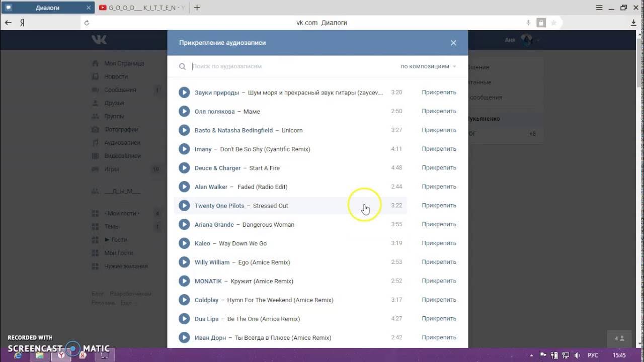
Task: Attach Ariana Grande Dangerous Woman
Action: (x=439, y=224)
